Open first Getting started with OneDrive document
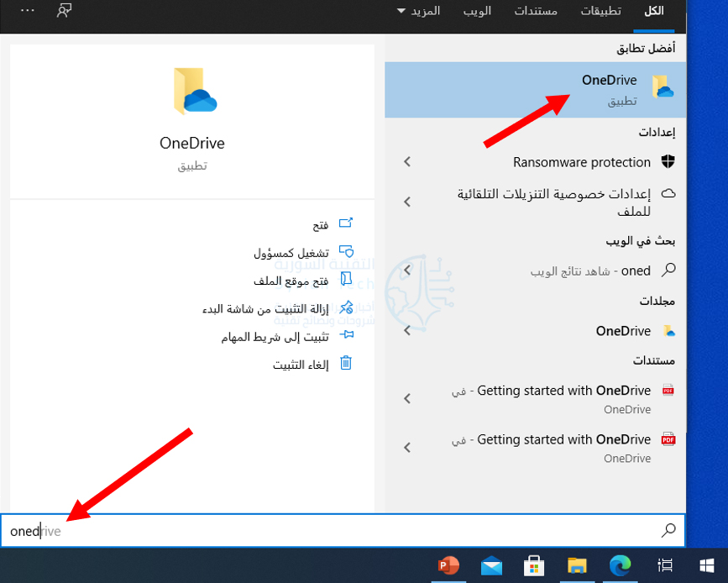The width and height of the screenshot is (728, 583). [x=551, y=399]
